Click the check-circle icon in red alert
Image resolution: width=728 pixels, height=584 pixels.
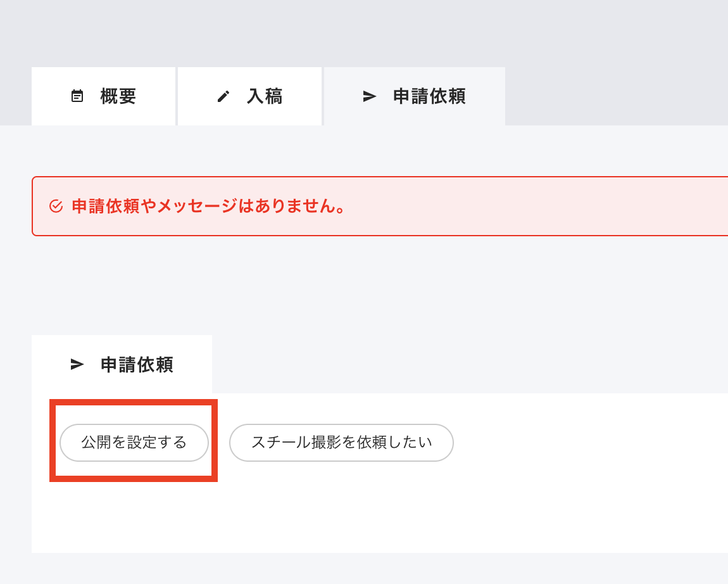[x=56, y=206]
